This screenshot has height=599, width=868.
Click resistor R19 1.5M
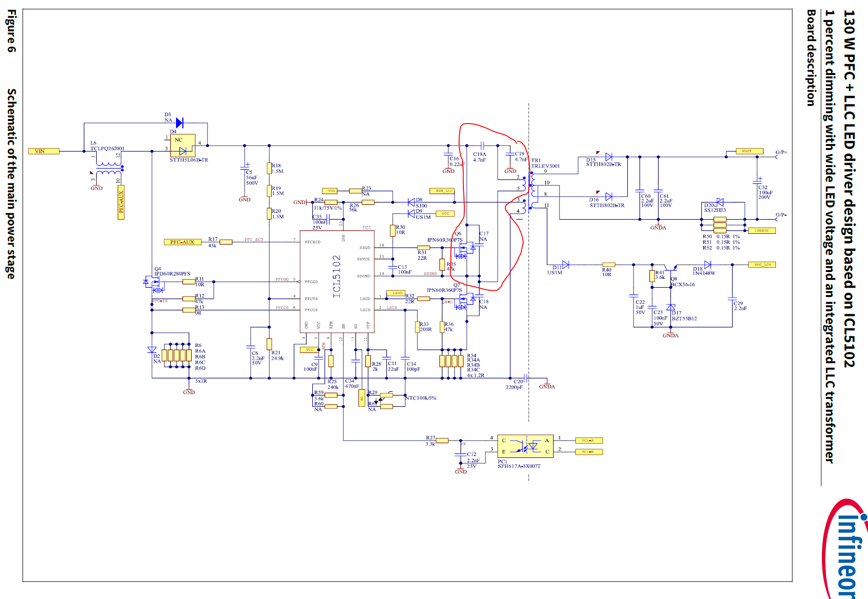[x=269, y=191]
